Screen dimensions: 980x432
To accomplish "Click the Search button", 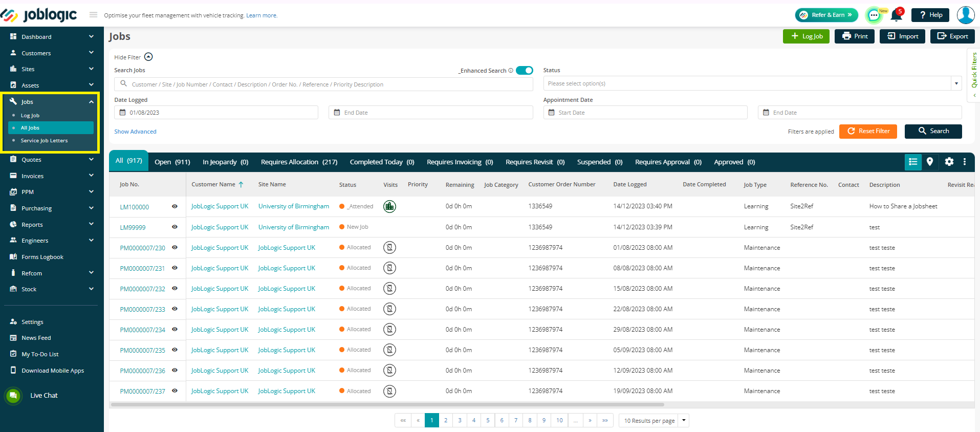I will pyautogui.click(x=933, y=131).
